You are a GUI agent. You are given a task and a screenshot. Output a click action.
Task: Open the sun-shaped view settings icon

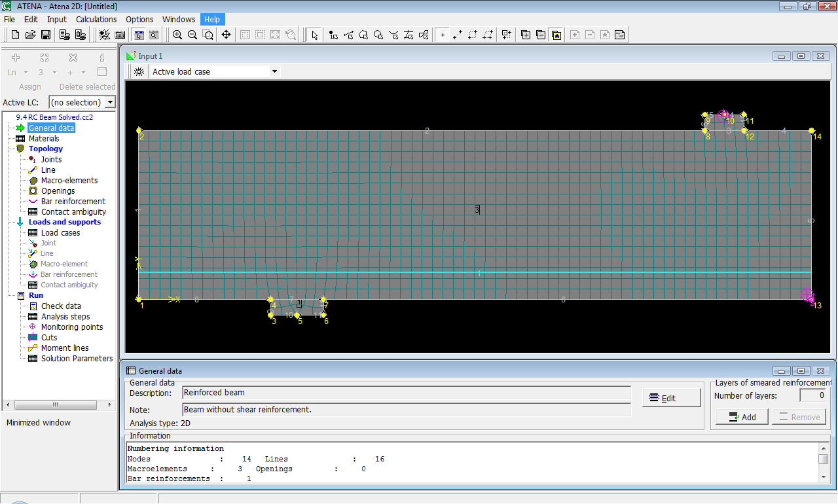(139, 71)
